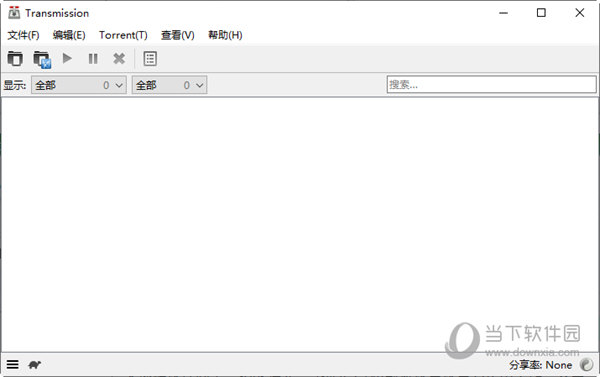The height and width of the screenshot is (377, 600).
Task: Open the 查看(V) menu
Action: pyautogui.click(x=178, y=35)
